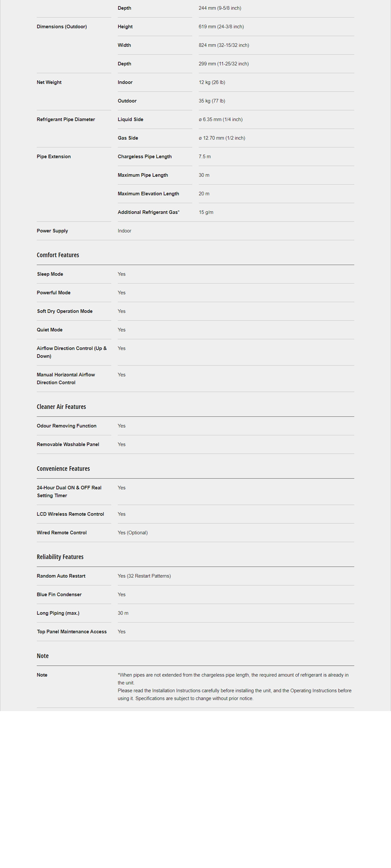Image resolution: width=391 pixels, height=868 pixels.
Task: Click the Soft Dry Operation Mode label
Action: [64, 311]
